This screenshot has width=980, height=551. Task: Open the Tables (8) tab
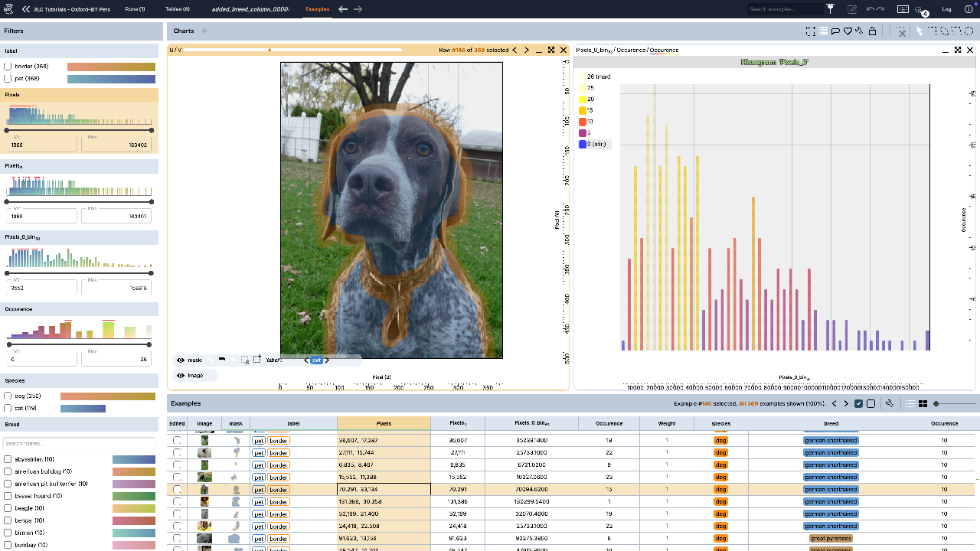(x=178, y=9)
